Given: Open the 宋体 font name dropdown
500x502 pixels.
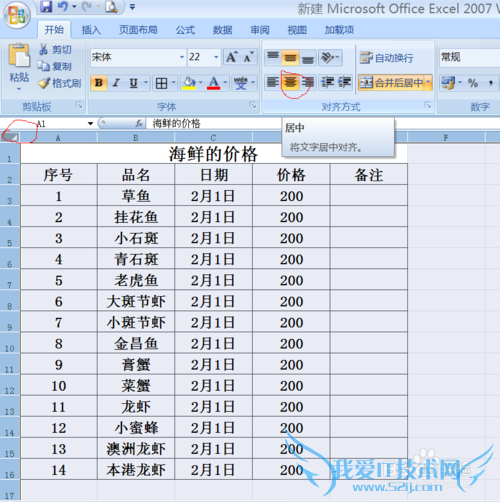Looking at the screenshot, I should (182, 57).
